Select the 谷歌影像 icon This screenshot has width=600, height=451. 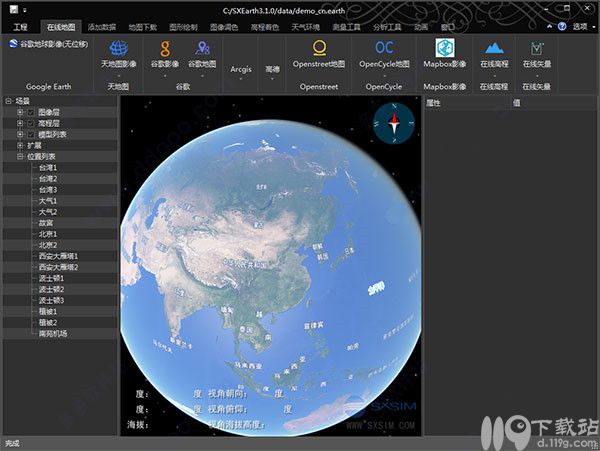click(x=165, y=49)
